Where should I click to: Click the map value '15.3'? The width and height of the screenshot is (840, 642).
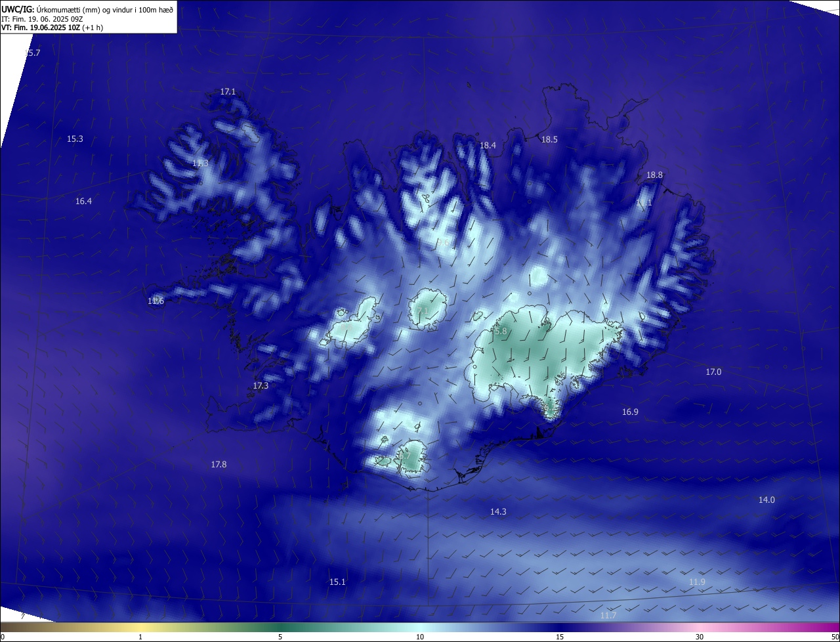(x=75, y=139)
